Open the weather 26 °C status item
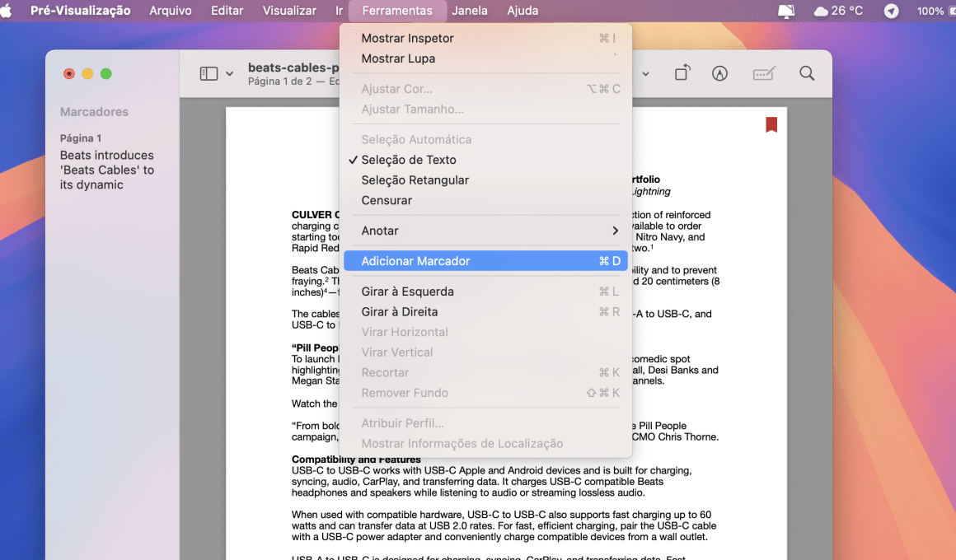Viewport: 956px width, 560px height. tap(838, 11)
